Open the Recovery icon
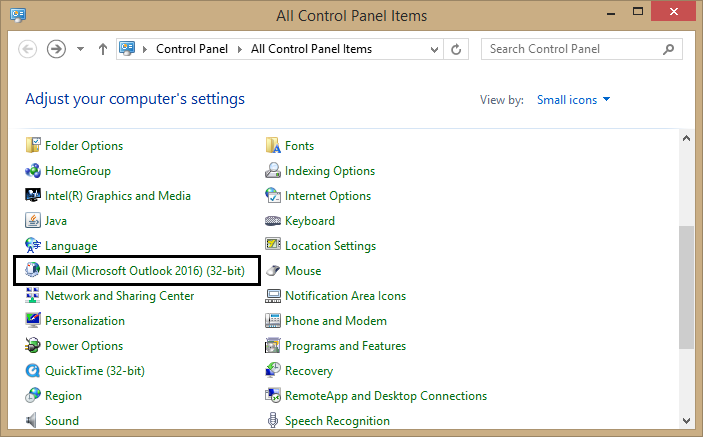703x437 pixels. (273, 370)
